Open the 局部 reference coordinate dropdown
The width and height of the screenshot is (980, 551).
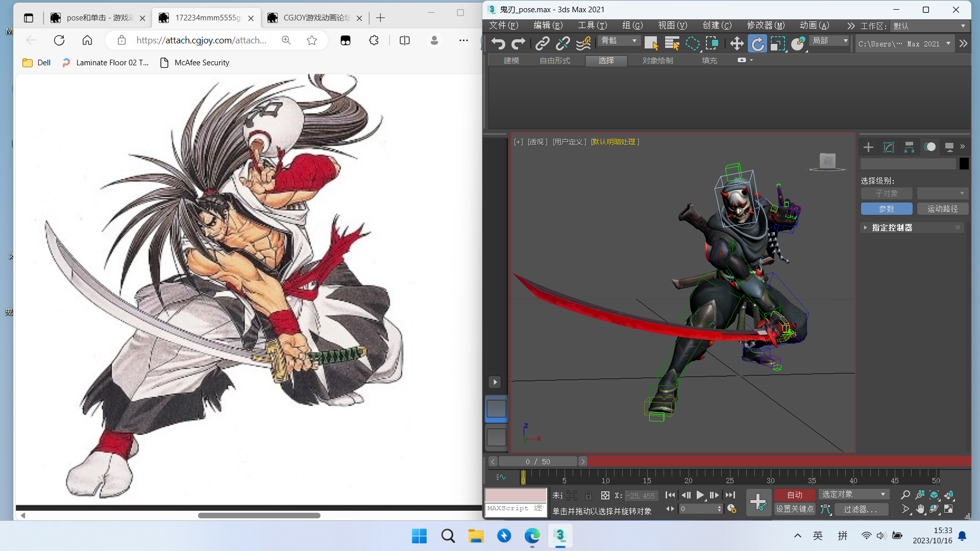(830, 41)
